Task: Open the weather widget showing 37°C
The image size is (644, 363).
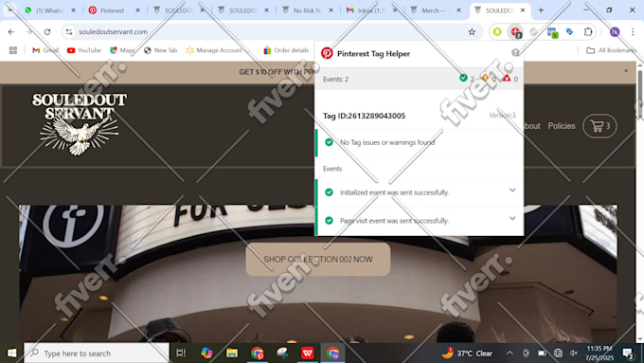Action: [x=467, y=354]
